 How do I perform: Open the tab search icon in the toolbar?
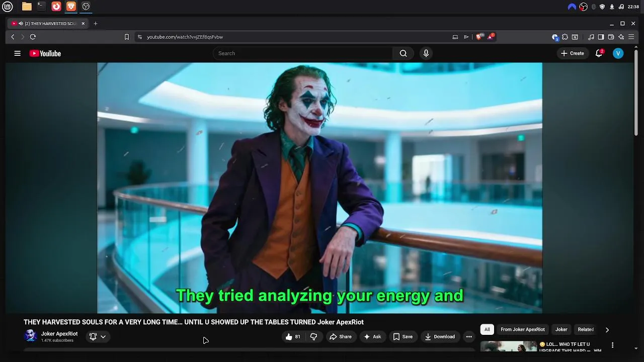[x=575, y=37]
